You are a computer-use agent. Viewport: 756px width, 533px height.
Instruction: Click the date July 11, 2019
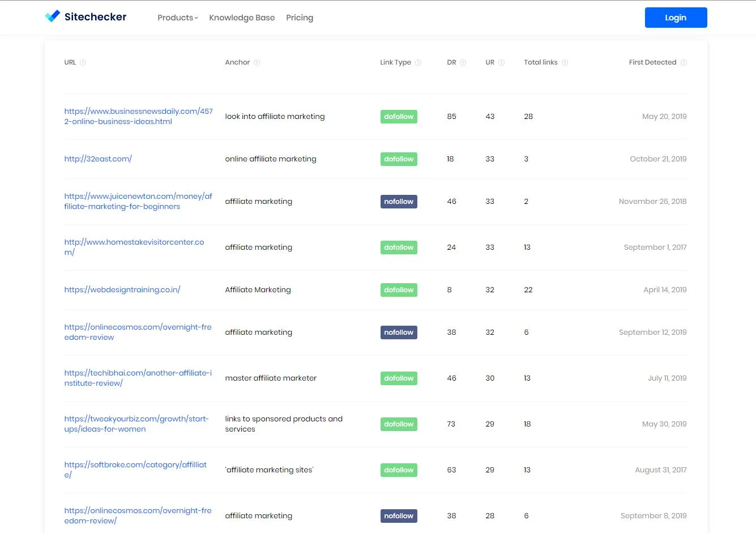[x=667, y=378]
